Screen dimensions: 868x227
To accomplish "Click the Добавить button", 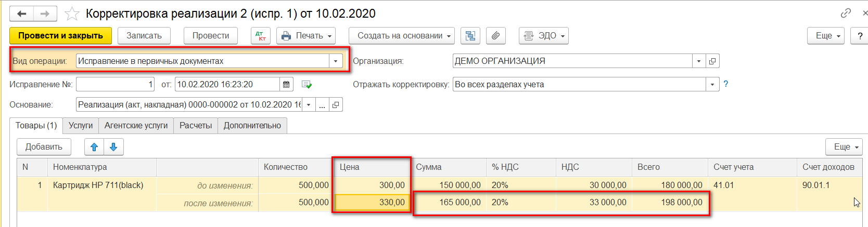I will [x=44, y=147].
